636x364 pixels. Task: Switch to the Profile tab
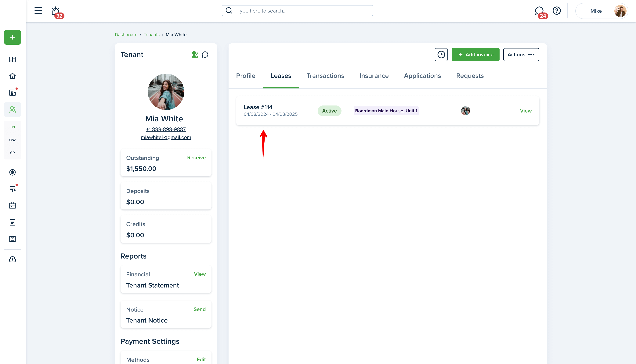pyautogui.click(x=246, y=76)
